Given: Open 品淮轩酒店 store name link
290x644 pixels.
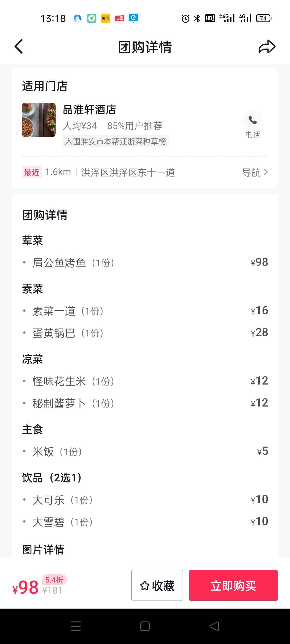Looking at the screenshot, I should (89, 109).
